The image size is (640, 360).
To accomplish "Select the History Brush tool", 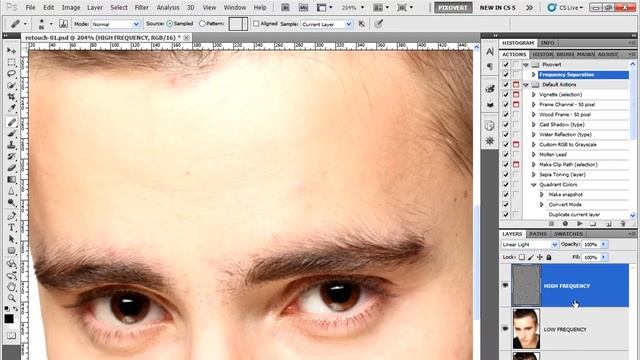I will pyautogui.click(x=11, y=156).
